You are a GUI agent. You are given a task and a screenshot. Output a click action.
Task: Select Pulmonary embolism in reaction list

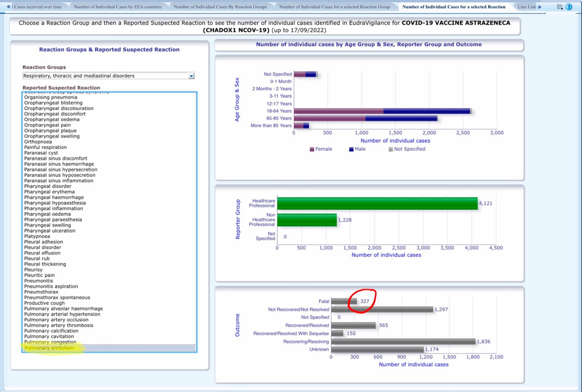click(49, 348)
